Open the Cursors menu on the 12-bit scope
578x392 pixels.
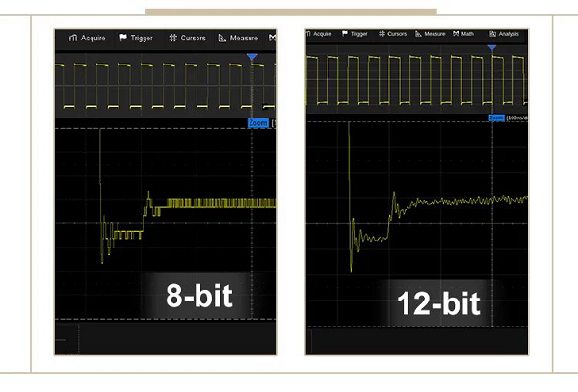point(393,33)
